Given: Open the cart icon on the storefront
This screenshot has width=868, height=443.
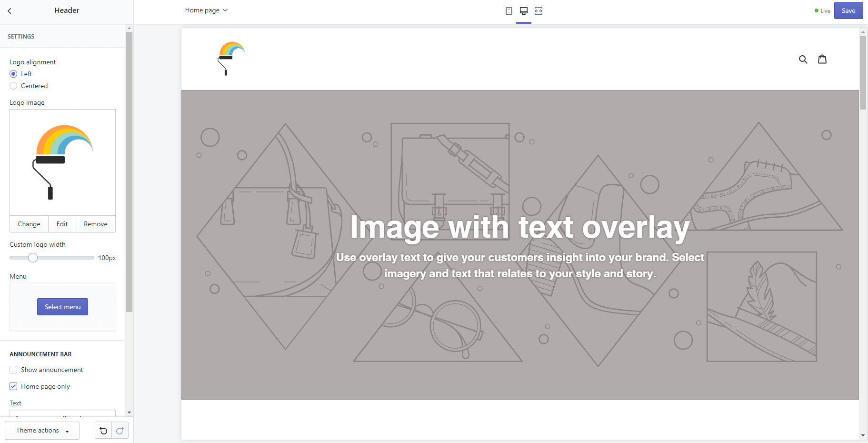Looking at the screenshot, I should (x=822, y=59).
